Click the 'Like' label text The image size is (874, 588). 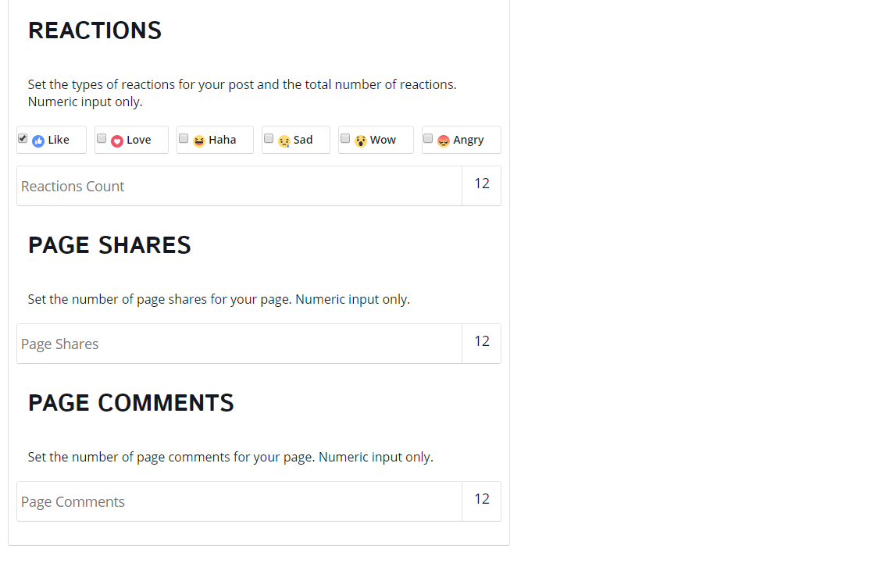[x=59, y=140]
